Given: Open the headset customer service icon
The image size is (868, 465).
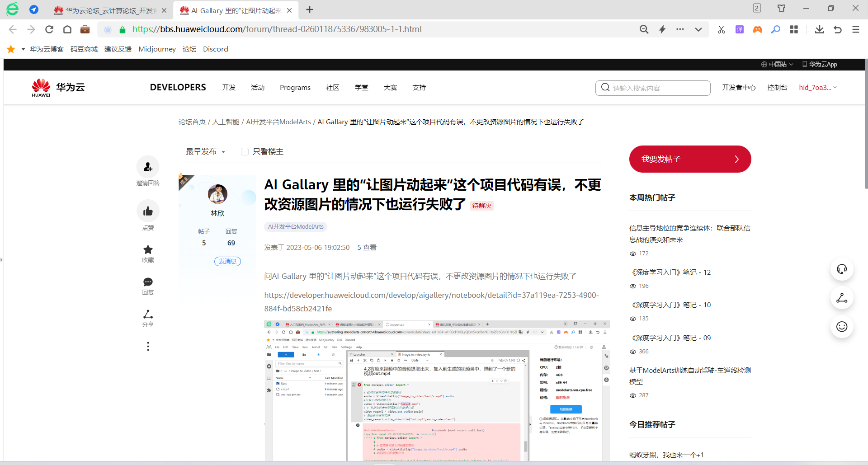Looking at the screenshot, I should pyautogui.click(x=842, y=269).
